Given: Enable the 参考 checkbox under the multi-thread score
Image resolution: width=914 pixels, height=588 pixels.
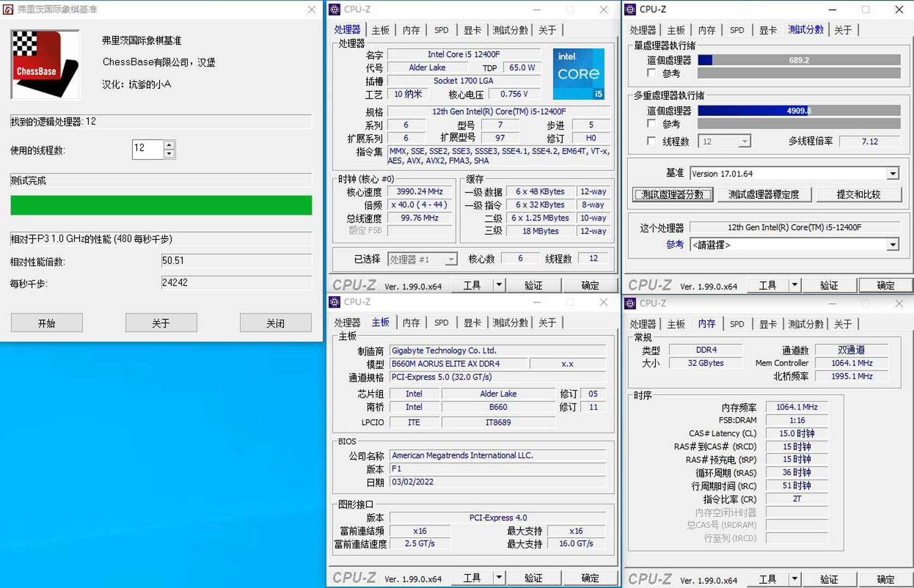Looking at the screenshot, I should coord(651,124).
